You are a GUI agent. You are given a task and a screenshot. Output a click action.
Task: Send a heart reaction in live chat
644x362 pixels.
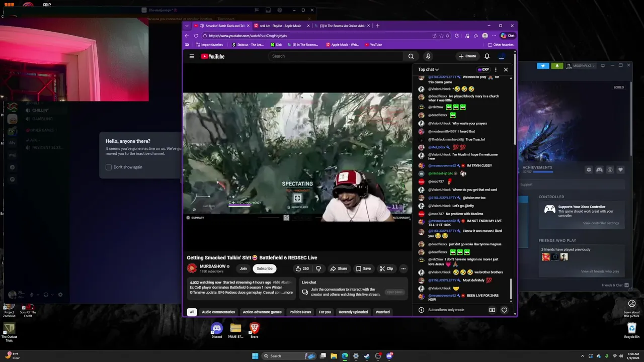504,310
